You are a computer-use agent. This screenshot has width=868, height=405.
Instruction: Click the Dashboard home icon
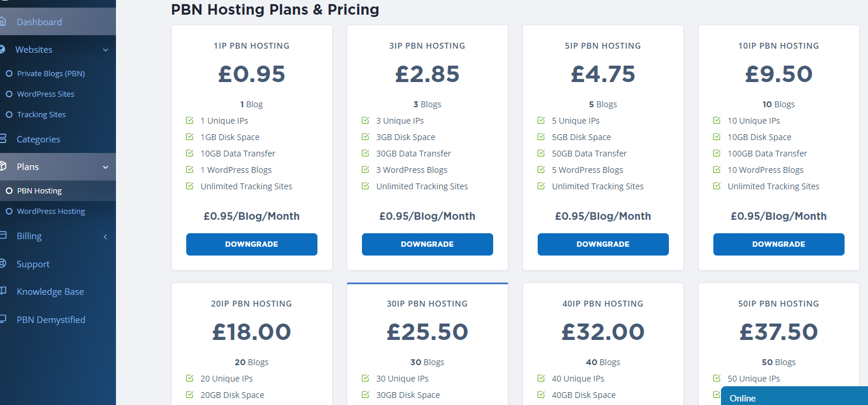pos(3,22)
